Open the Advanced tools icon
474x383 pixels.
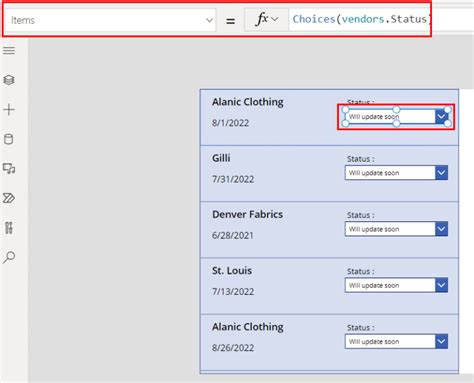pyautogui.click(x=9, y=228)
